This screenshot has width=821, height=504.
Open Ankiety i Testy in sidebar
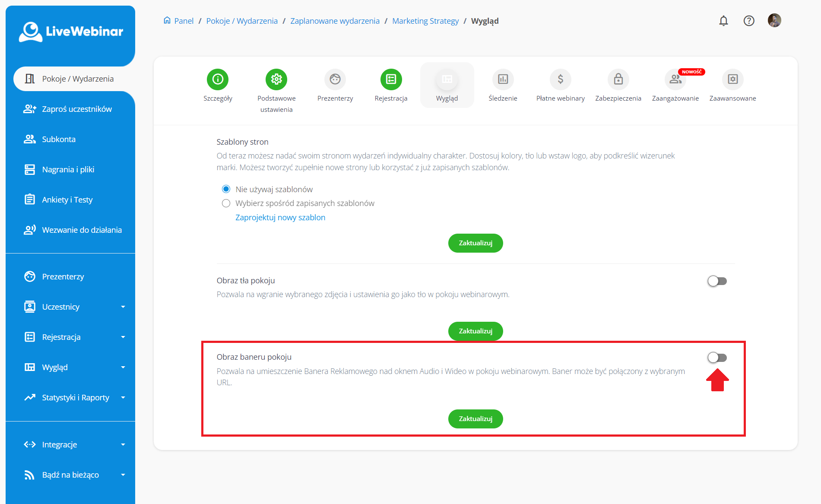pos(67,200)
